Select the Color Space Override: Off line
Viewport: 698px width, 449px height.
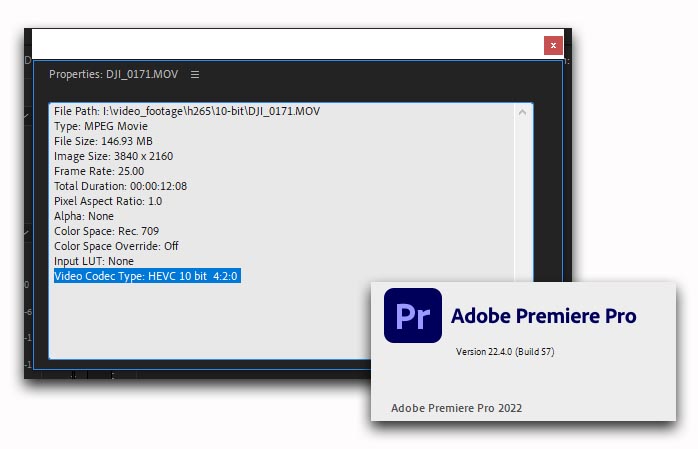(x=116, y=246)
